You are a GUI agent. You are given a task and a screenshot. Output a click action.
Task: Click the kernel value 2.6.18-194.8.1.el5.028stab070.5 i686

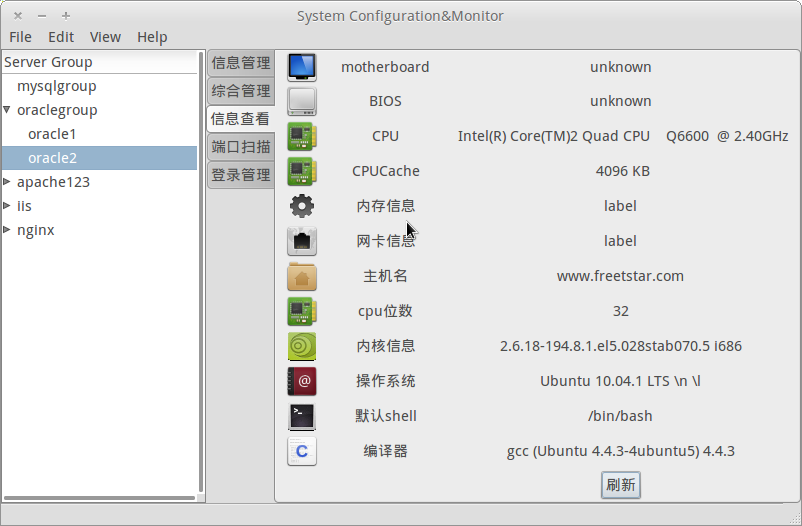620,346
